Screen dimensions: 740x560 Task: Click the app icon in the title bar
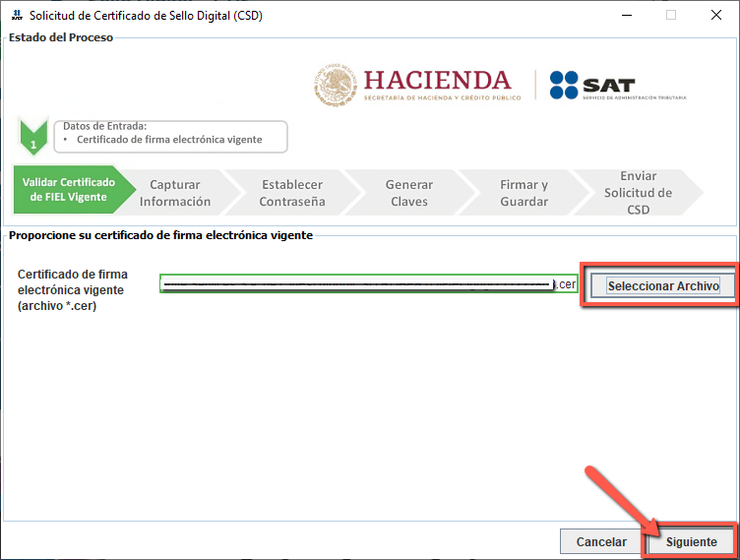pyautogui.click(x=16, y=16)
